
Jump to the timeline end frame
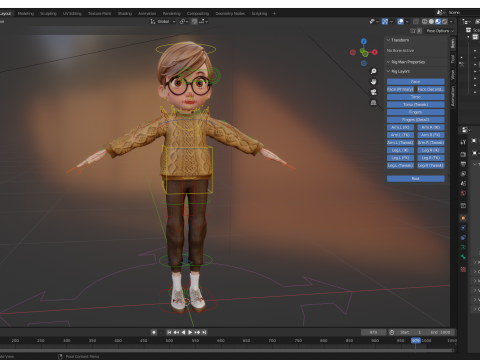(204, 332)
